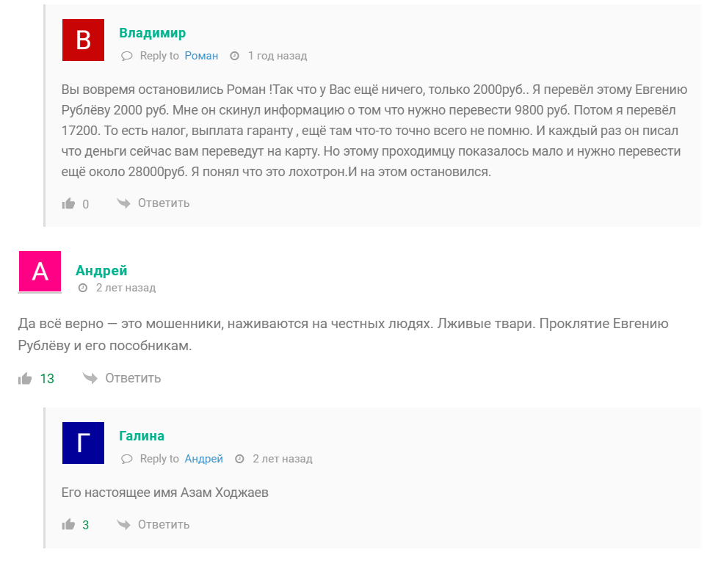Click the Андрей author name heading
This screenshot has width=718, height=588.
click(x=101, y=271)
